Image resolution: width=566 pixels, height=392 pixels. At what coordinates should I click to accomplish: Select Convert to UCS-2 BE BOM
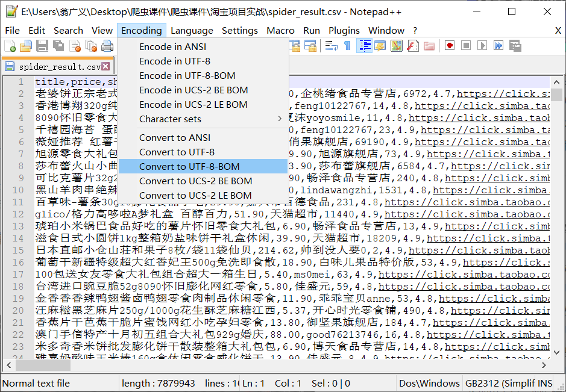click(203, 181)
